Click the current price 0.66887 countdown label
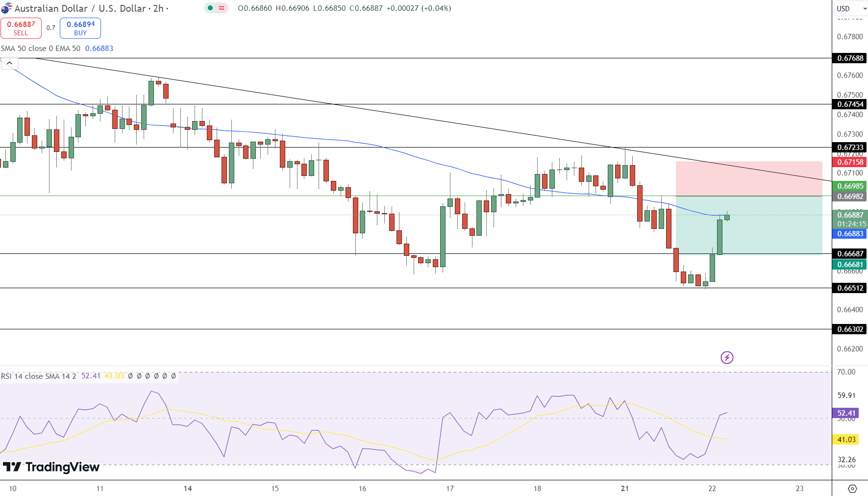This screenshot has width=868, height=496. [850, 220]
